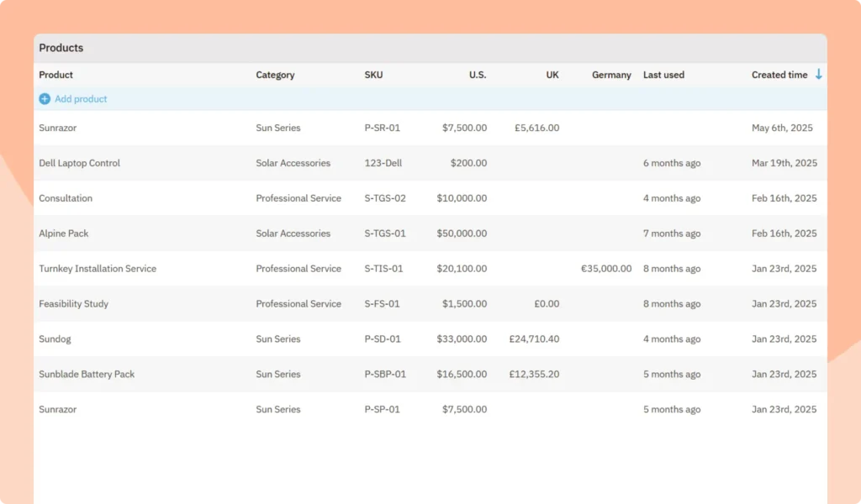Click the sort arrow on Created time column

tap(819, 74)
